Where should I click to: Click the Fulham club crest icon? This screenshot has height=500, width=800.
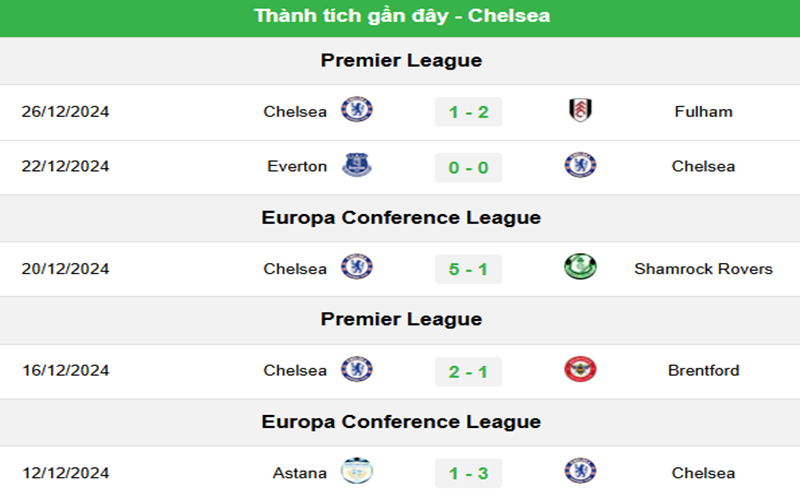point(580,111)
